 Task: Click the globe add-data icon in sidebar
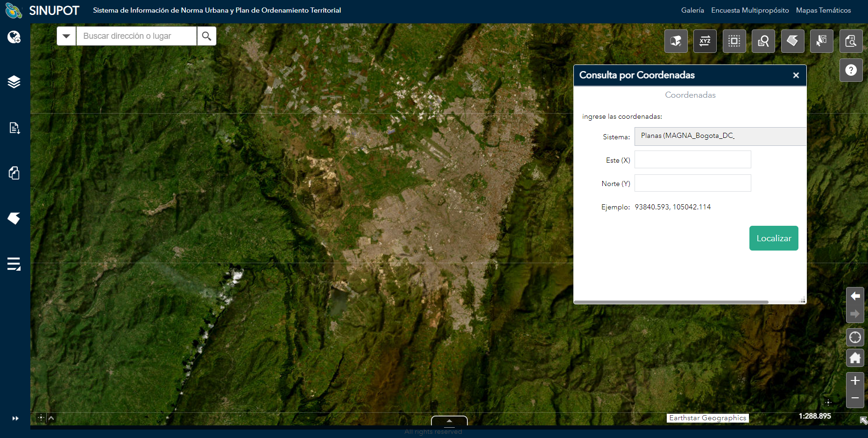[x=14, y=37]
